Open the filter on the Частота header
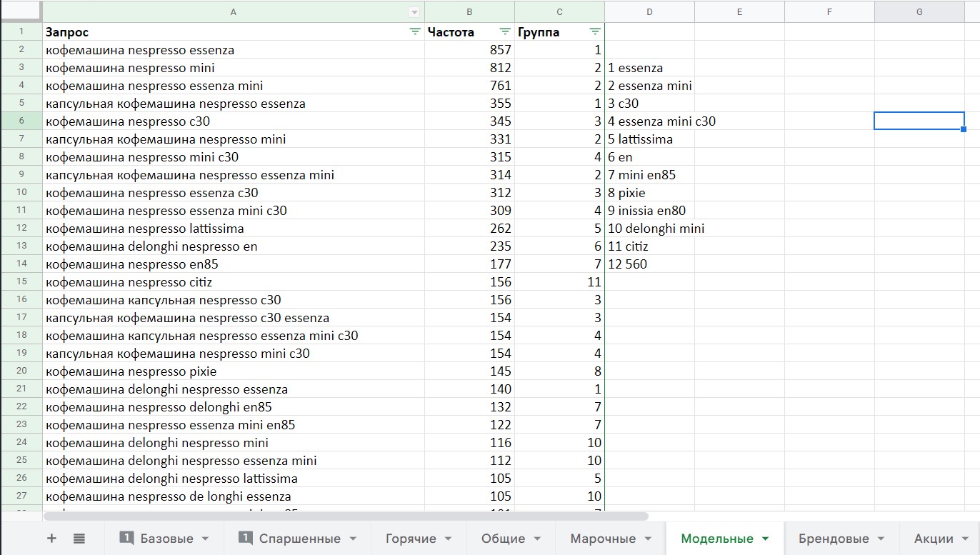 point(505,31)
